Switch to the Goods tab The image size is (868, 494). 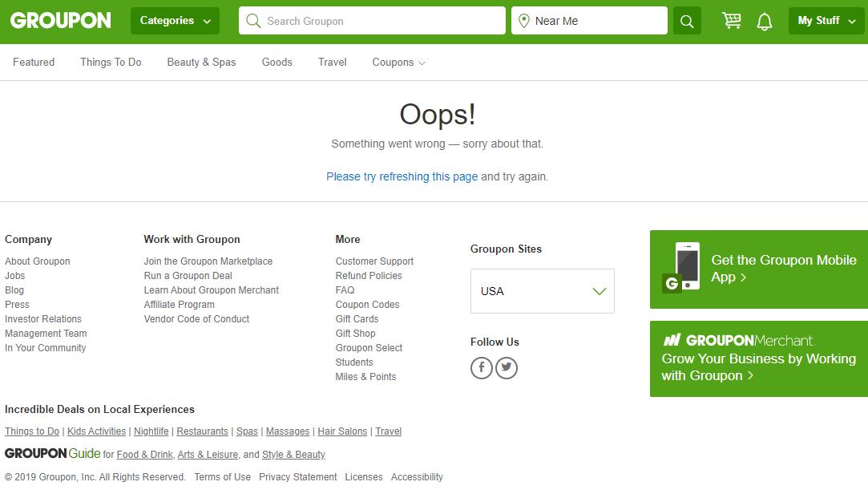[277, 62]
